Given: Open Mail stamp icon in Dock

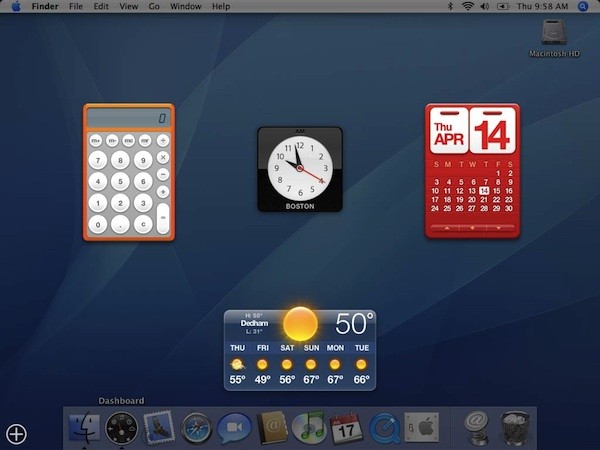Looking at the screenshot, I should (159, 428).
